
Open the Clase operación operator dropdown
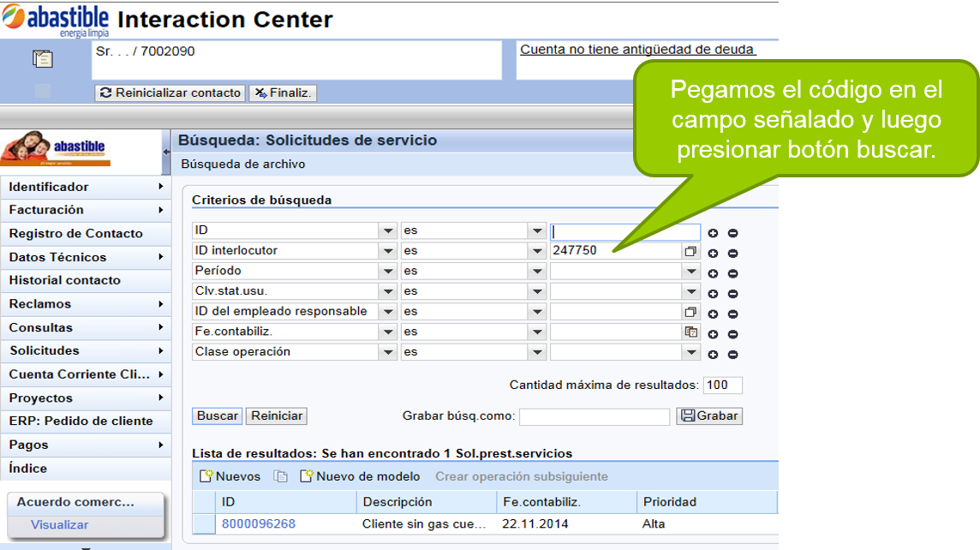537,352
